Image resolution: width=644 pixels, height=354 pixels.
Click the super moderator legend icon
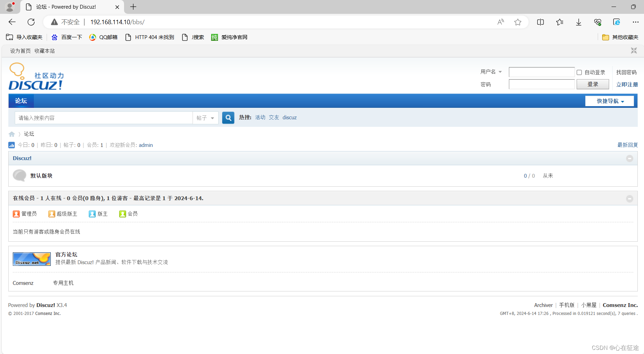coord(51,214)
